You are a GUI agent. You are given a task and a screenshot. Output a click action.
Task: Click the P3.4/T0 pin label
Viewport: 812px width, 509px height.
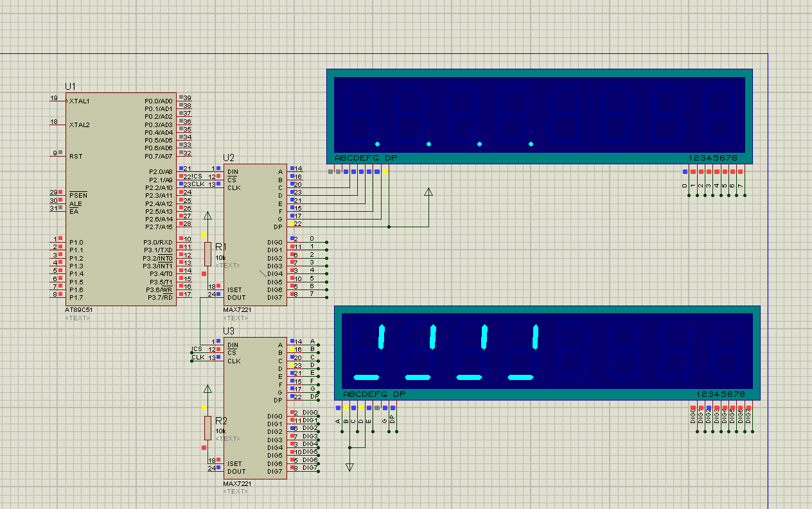click(x=161, y=274)
